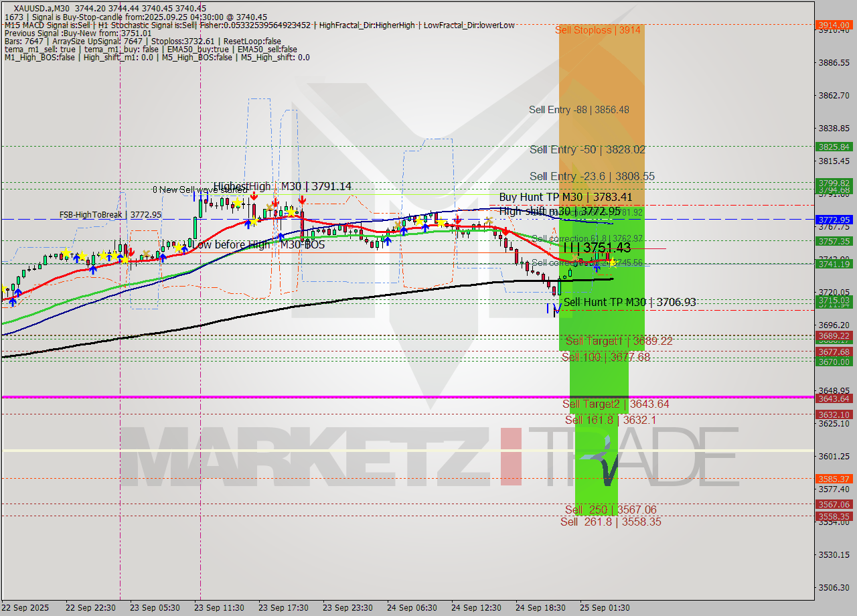857x616 pixels.
Task: Click the XAUUSD.a,M30 chart title
Action: click(x=40, y=7)
